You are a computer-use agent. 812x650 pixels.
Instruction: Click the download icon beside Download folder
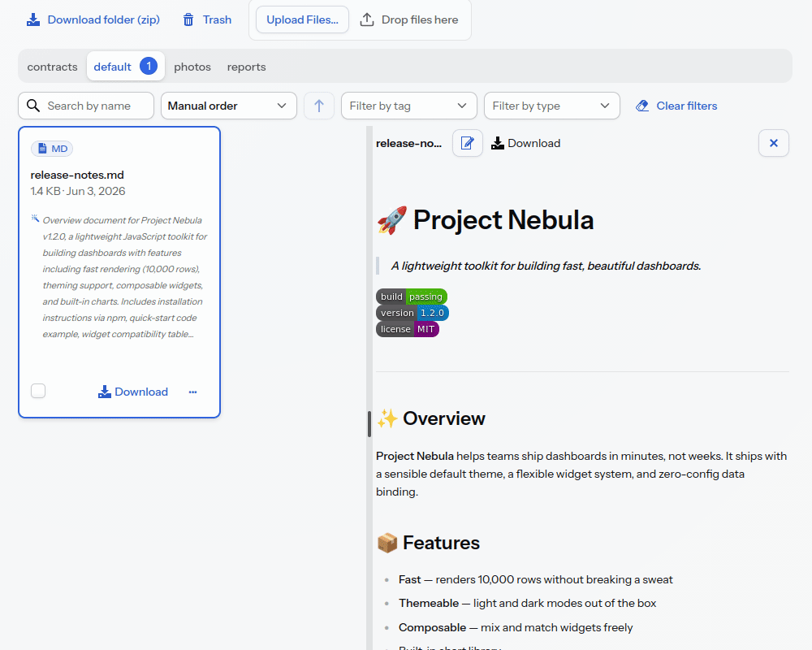click(33, 19)
